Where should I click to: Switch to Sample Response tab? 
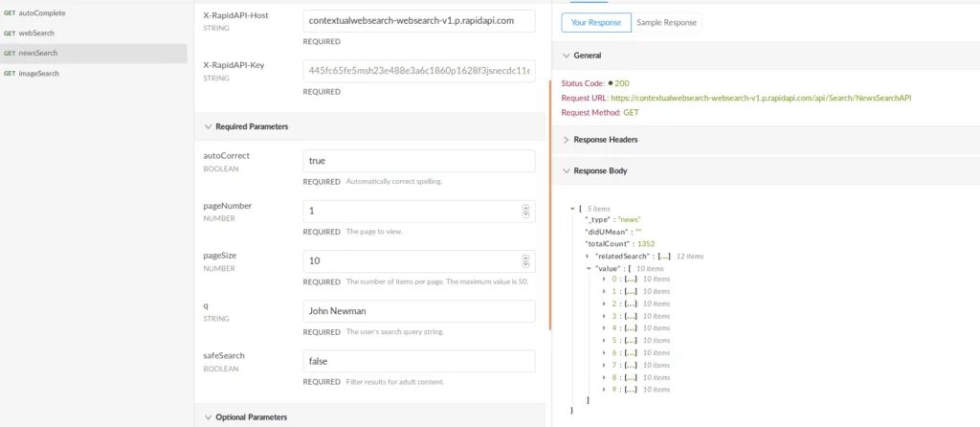click(667, 22)
